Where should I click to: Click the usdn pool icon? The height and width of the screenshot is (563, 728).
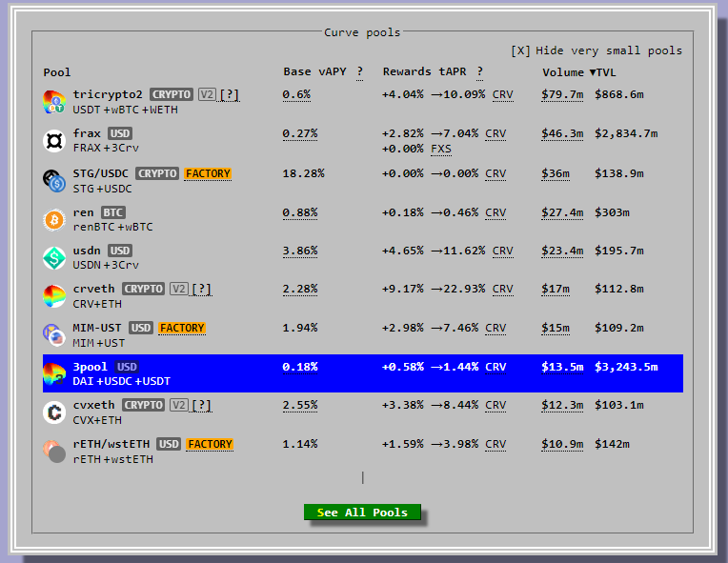point(54,258)
